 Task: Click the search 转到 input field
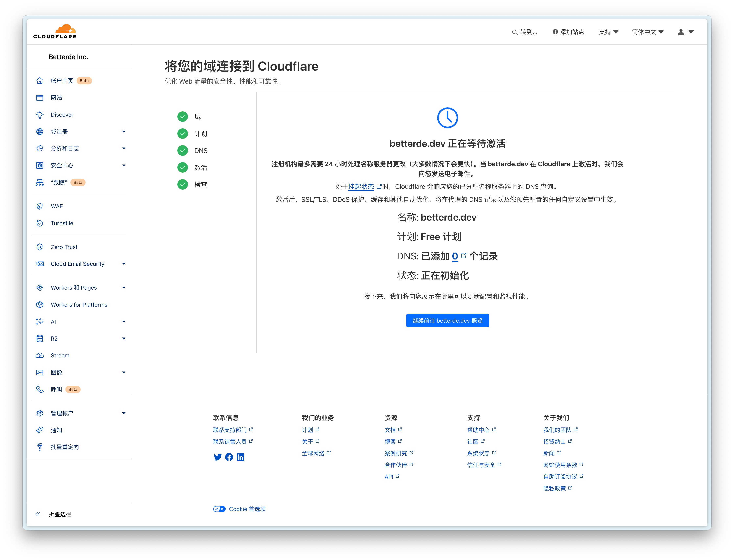[x=525, y=32]
